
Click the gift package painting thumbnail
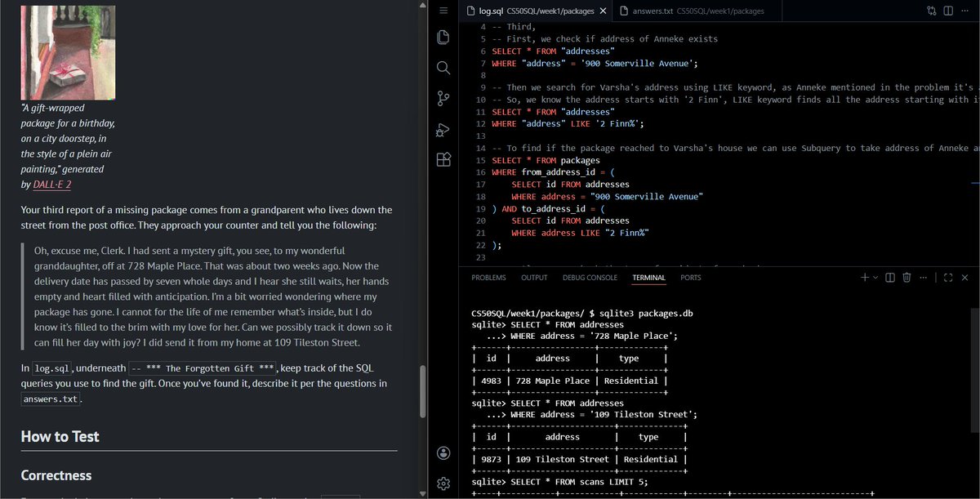[68, 51]
